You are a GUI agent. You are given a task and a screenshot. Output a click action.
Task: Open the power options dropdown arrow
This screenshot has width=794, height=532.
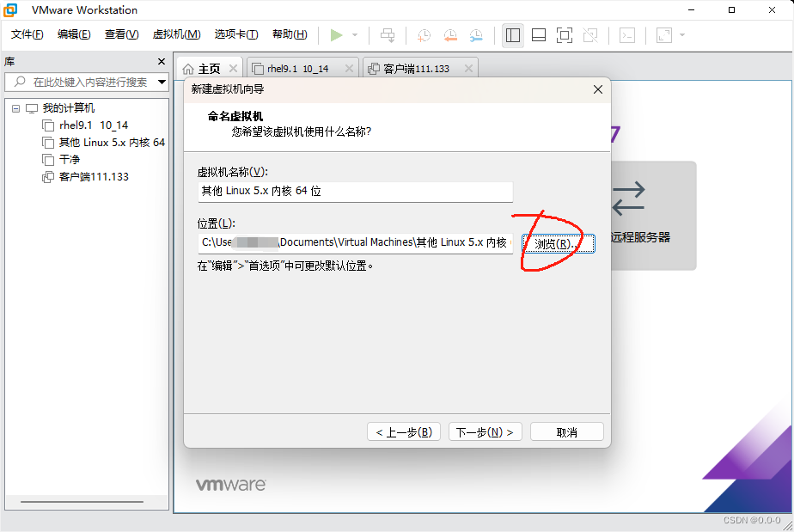point(355,35)
